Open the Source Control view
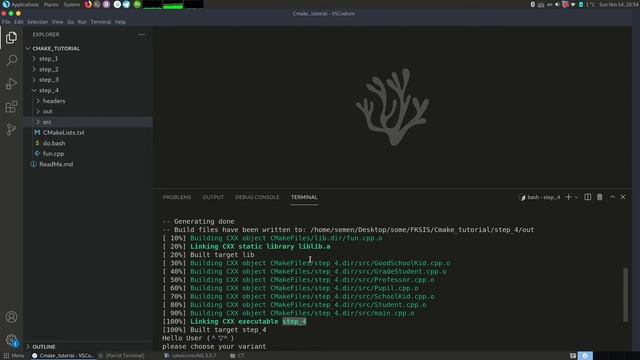Screen dimensions: 640x360 [11, 130]
